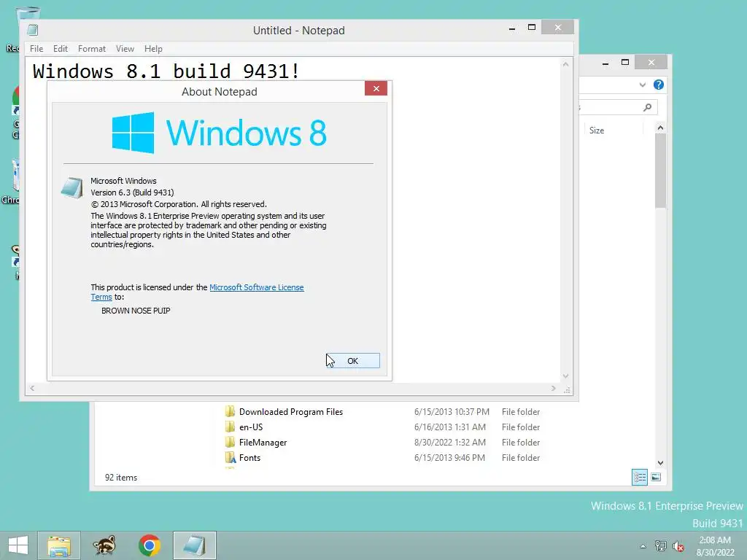The height and width of the screenshot is (560, 747).
Task: Click Notepad horizontal scroll right arrow
Action: 553,388
